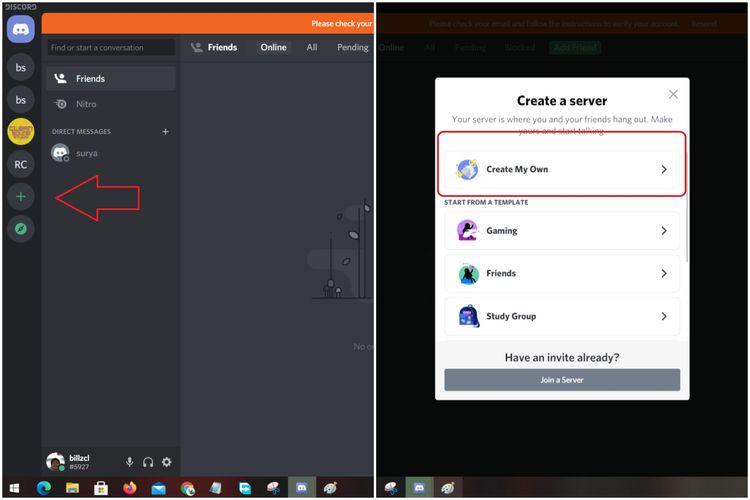The width and height of the screenshot is (750, 500).
Task: Click the dimmed Add Friend button behind dialog
Action: coord(575,47)
